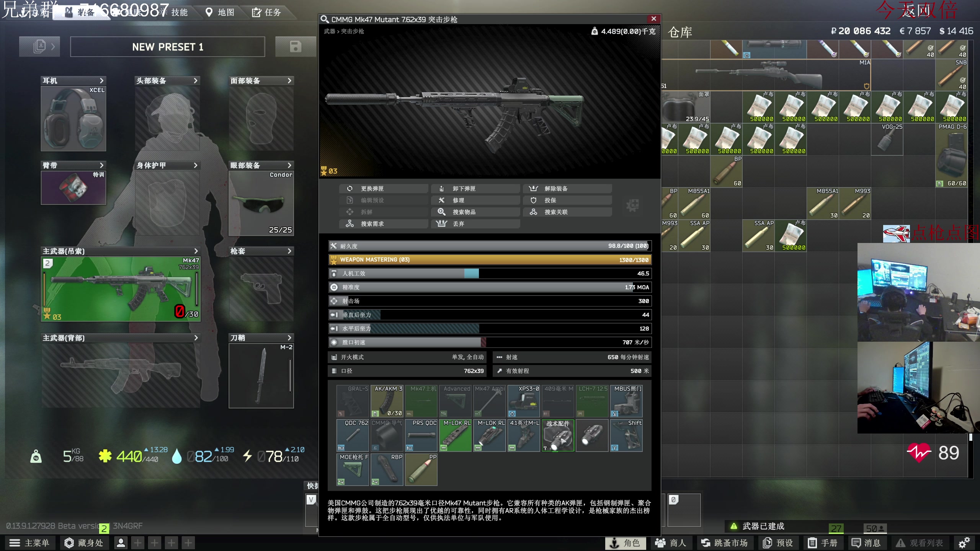Expand the 耳机 headset slot options

(x=101, y=80)
